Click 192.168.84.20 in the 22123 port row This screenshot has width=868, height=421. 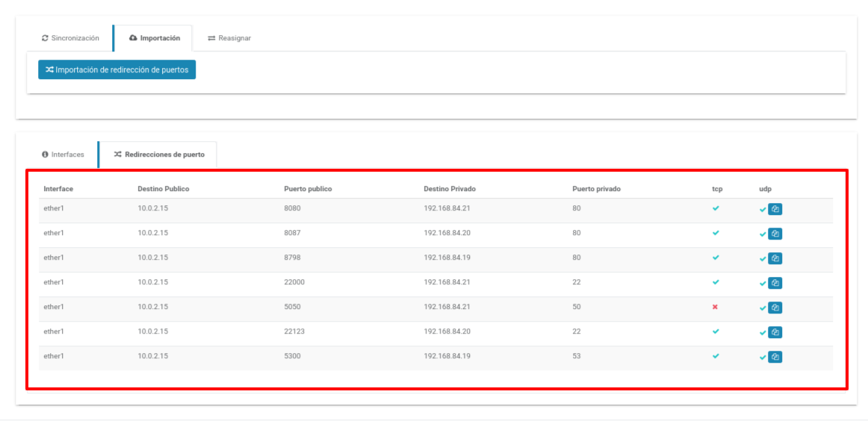[x=447, y=331]
